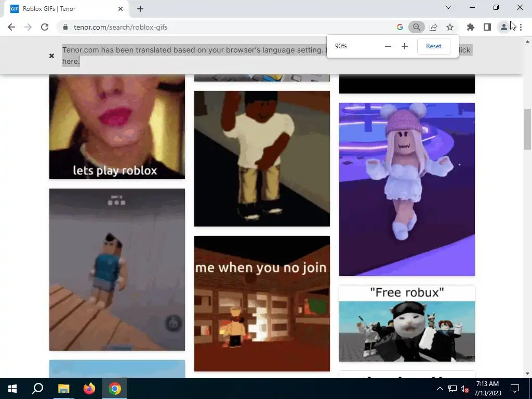Open the "me when you no join" GIF
The height and width of the screenshot is (399, 532).
[x=262, y=303]
